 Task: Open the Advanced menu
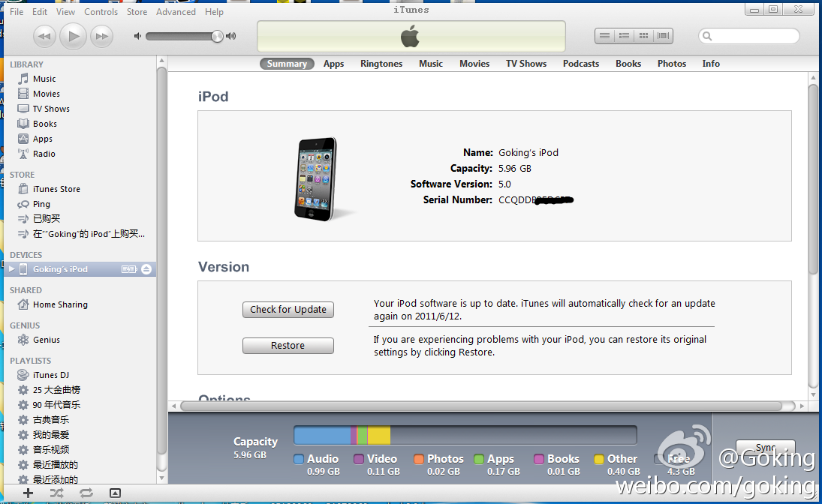[x=176, y=11]
